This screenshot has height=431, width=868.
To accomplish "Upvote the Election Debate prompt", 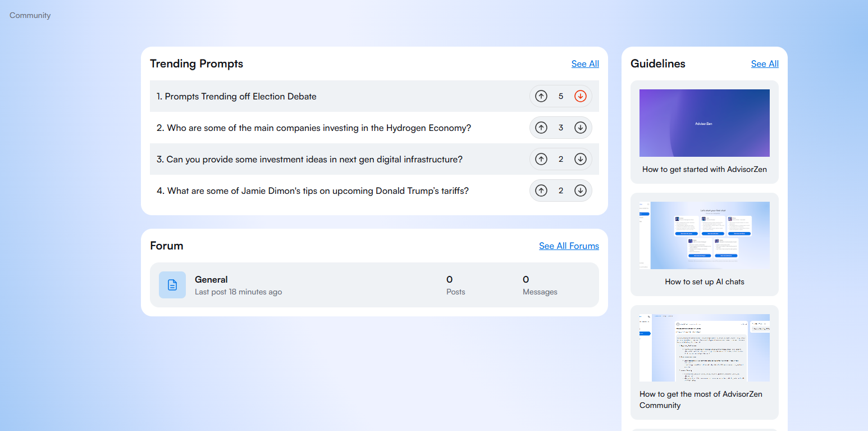I will point(541,96).
